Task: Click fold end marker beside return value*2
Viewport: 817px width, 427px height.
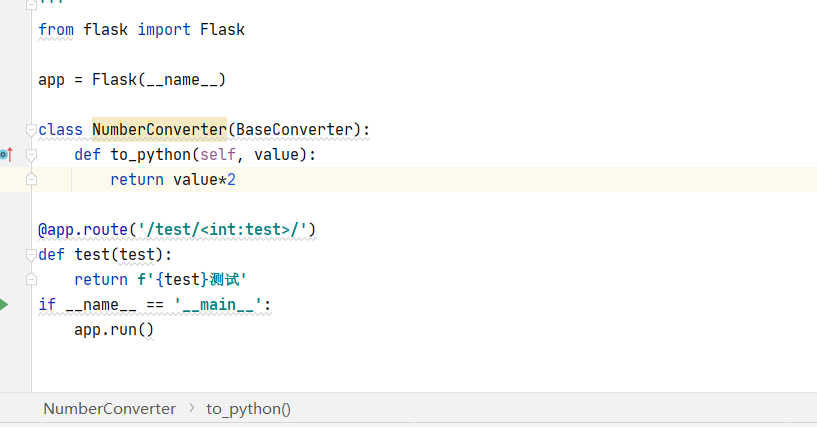Action: tap(31, 180)
